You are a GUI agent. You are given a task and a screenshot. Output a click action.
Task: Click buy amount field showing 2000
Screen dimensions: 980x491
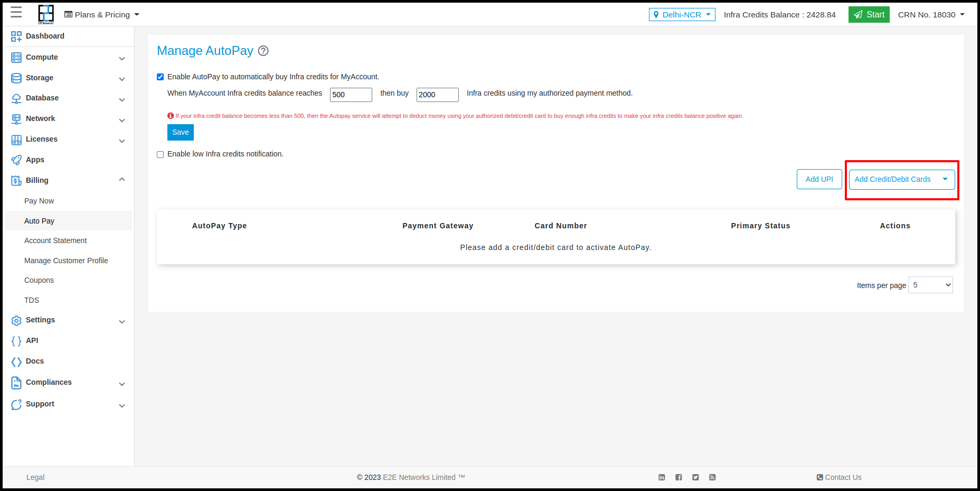438,95
